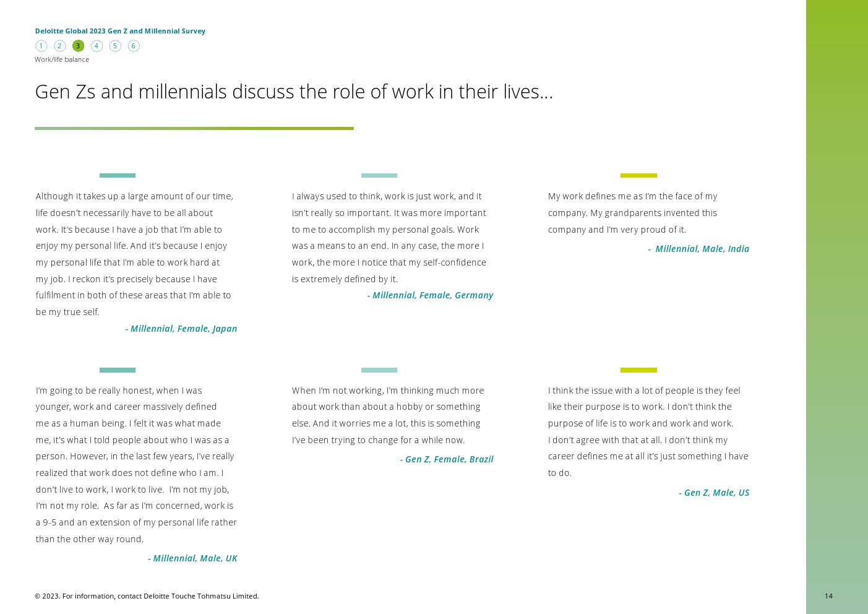Click the Millennial, Male, UK attribution
The height and width of the screenshot is (614, 868).
[x=192, y=558]
